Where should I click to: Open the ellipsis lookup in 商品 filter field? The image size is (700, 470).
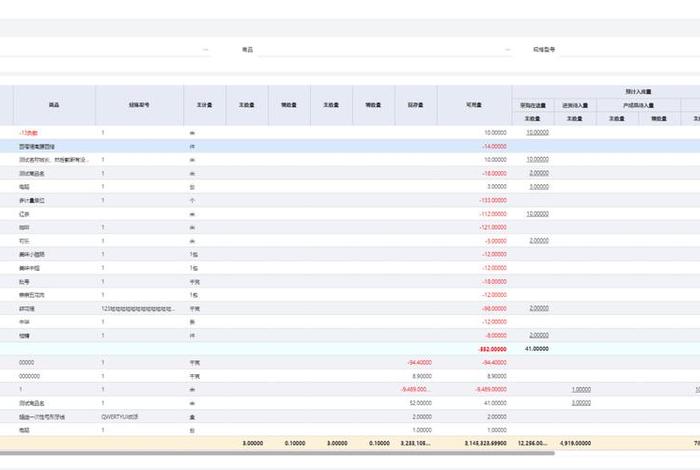(507, 49)
